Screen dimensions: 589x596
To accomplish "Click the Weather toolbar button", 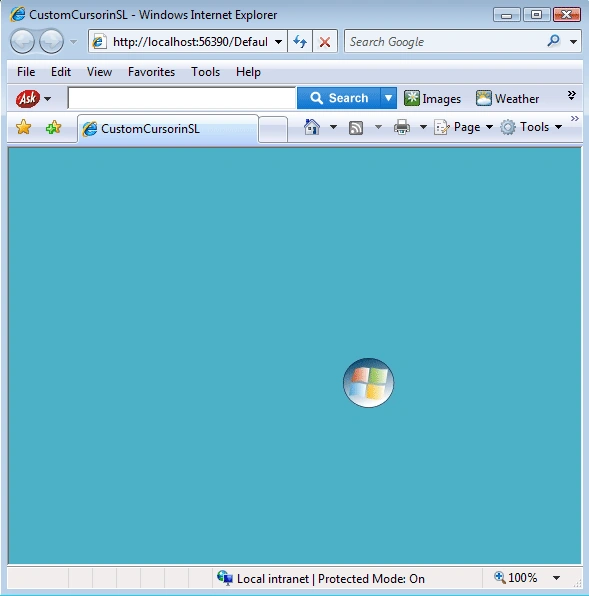I will tap(507, 98).
